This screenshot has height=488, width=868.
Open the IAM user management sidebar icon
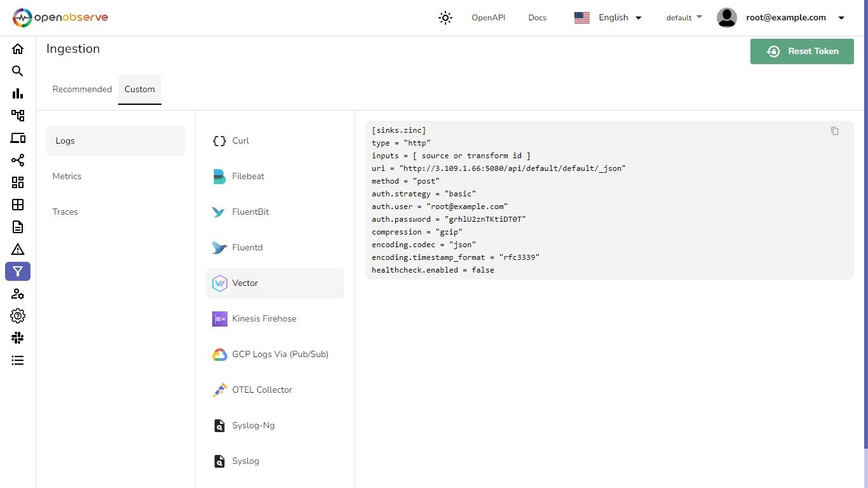pos(17,294)
